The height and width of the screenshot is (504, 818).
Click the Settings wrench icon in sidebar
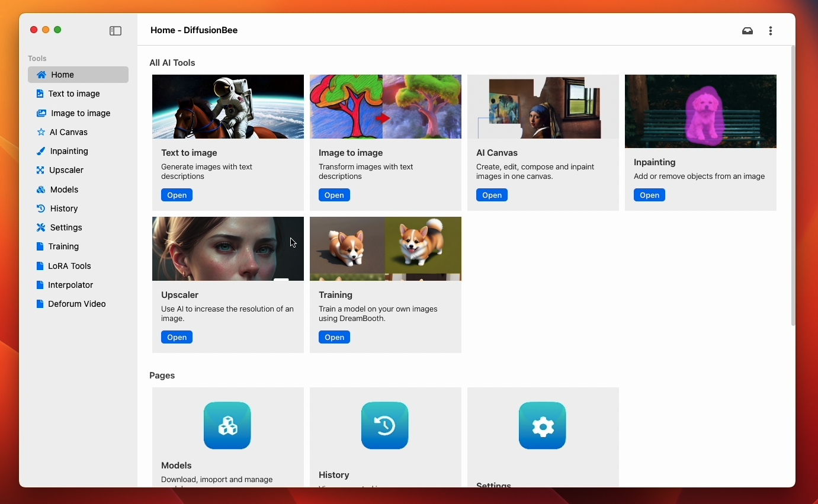pyautogui.click(x=40, y=227)
